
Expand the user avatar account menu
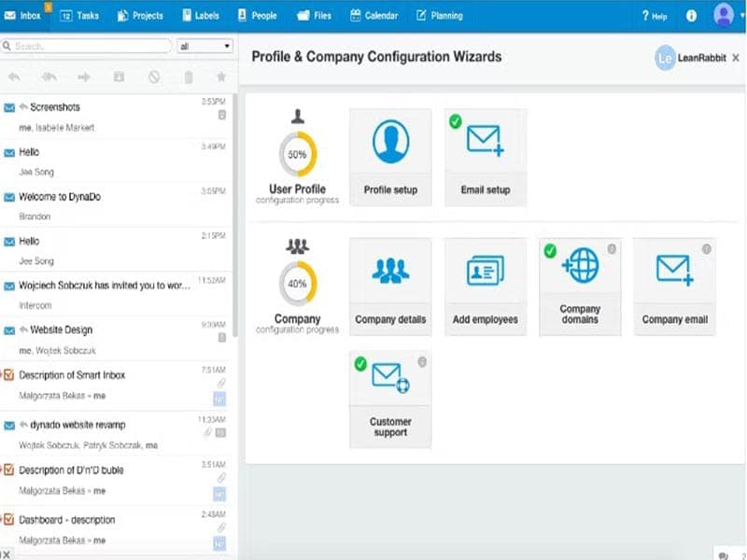coord(727,15)
